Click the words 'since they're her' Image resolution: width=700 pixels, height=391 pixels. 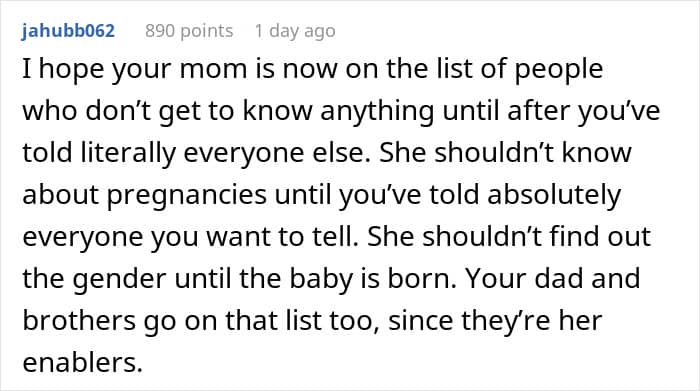495,321
